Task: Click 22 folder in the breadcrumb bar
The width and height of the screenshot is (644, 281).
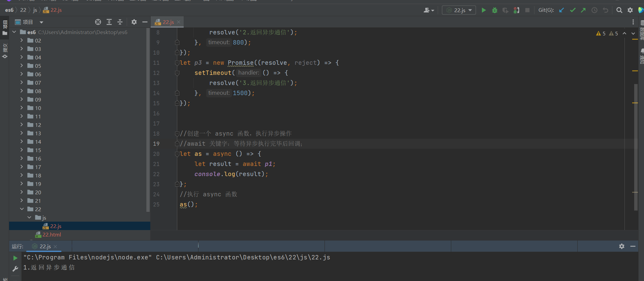Action: click(x=23, y=10)
